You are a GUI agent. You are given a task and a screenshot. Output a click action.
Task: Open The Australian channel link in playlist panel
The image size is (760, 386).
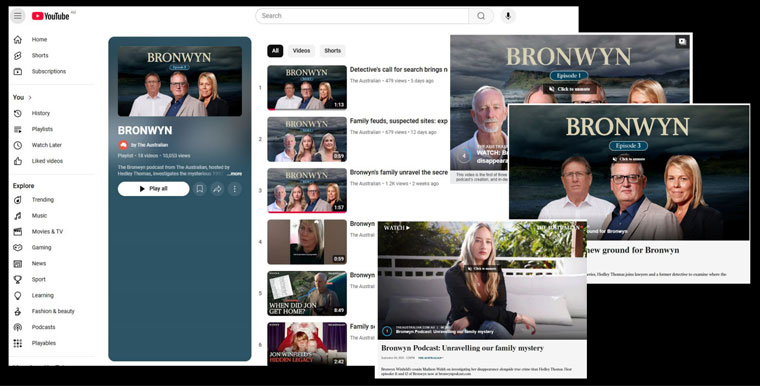click(x=149, y=145)
